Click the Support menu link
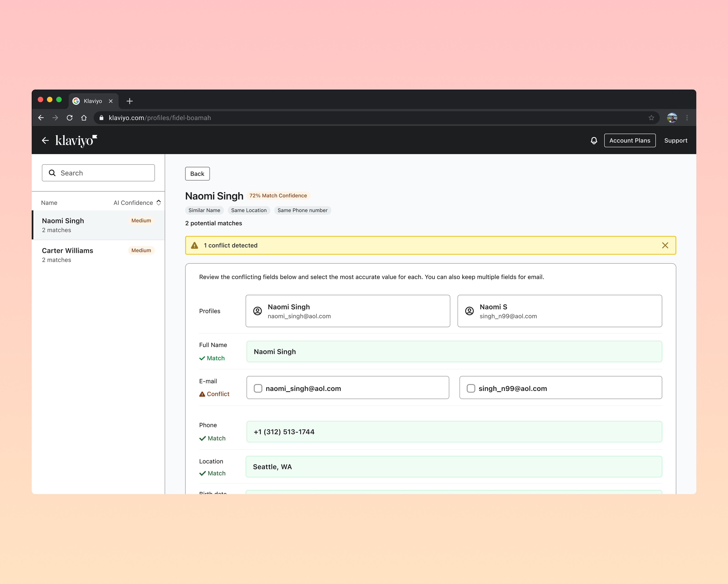Image resolution: width=728 pixels, height=584 pixels. click(x=675, y=141)
